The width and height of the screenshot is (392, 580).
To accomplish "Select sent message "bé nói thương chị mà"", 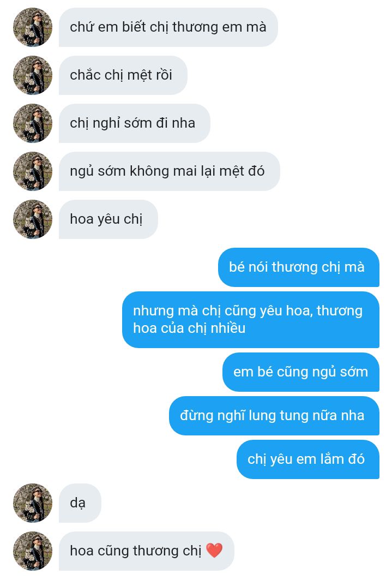I will (299, 267).
